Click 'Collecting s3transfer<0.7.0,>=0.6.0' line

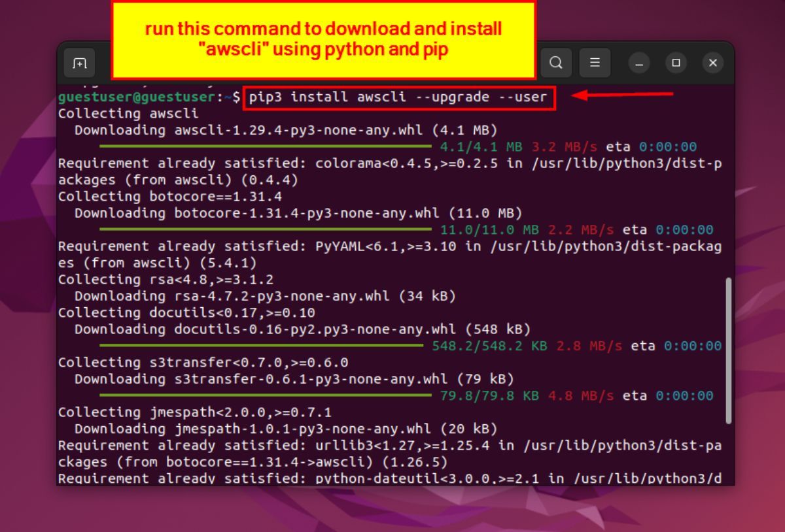coord(203,363)
